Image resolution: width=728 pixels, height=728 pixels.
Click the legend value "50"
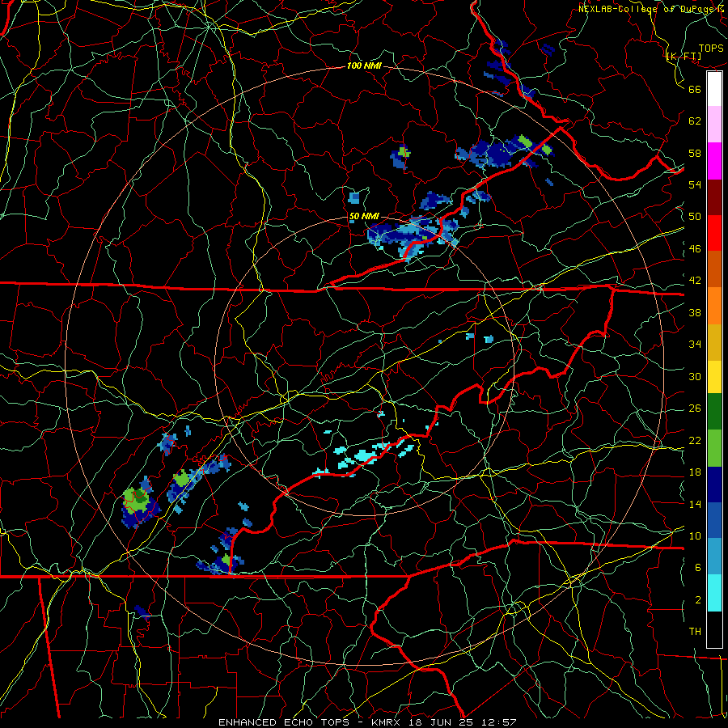coord(695,217)
